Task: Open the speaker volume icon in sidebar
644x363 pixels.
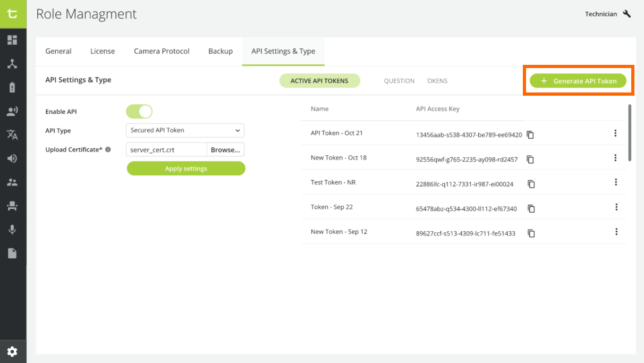Action: [12, 158]
